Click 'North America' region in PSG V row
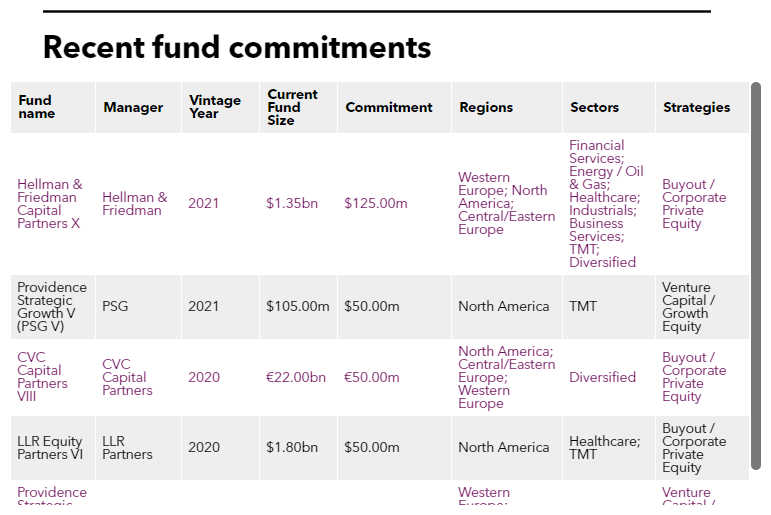This screenshot has width=771, height=515. click(x=504, y=306)
